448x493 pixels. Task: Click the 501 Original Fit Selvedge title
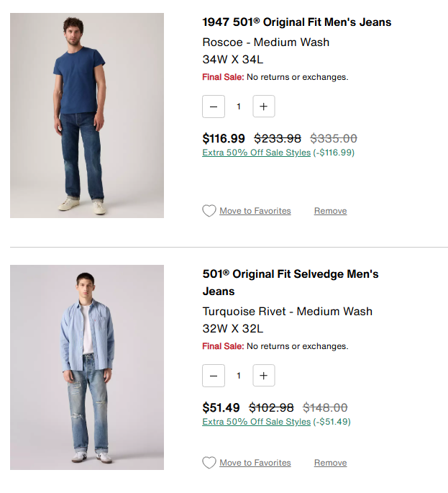(290, 274)
